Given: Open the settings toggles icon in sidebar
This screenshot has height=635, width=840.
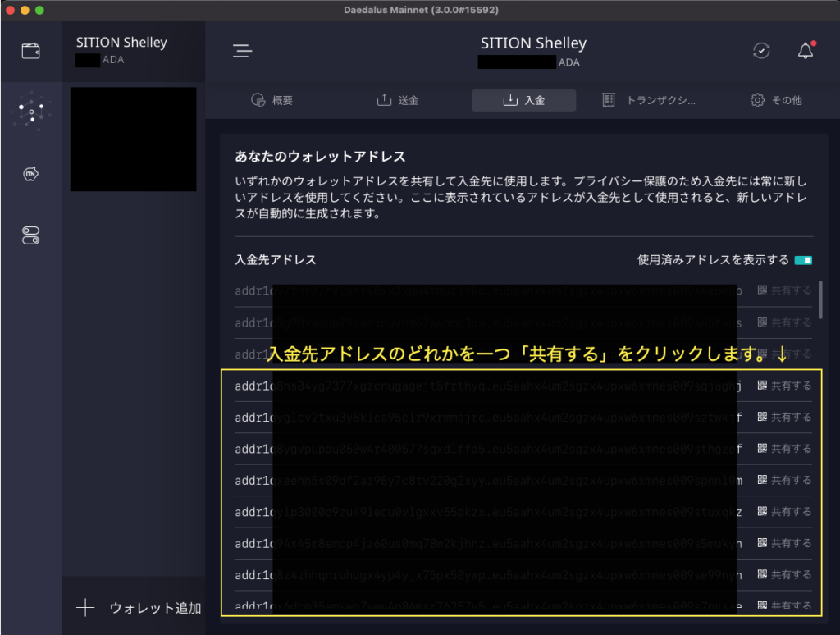Looking at the screenshot, I should (30, 236).
